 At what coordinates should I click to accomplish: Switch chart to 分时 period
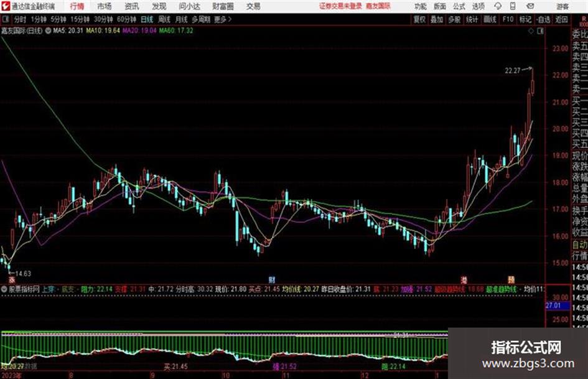(x=20, y=19)
